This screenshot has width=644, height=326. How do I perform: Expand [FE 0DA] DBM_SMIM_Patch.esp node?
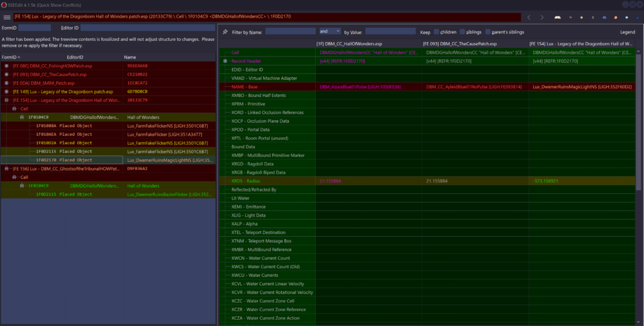click(x=6, y=83)
